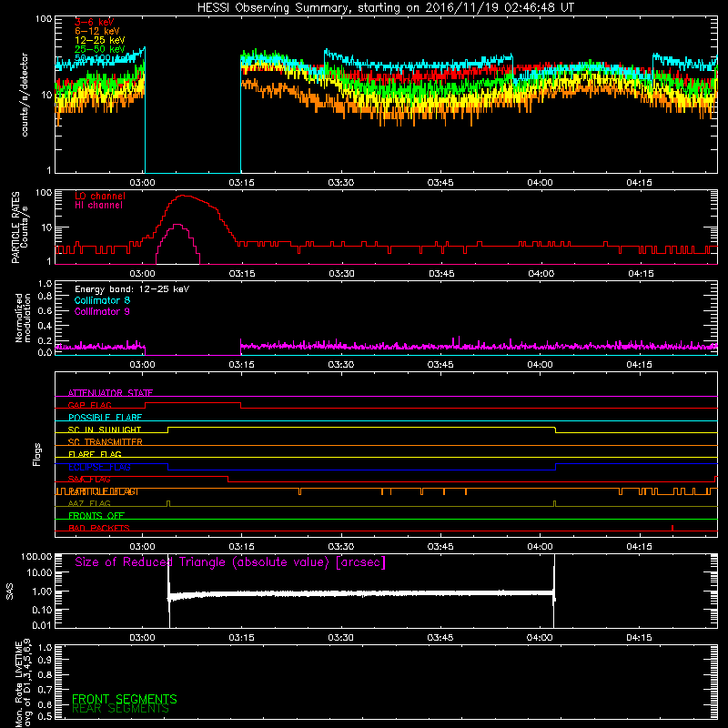This screenshot has height=728, width=728.
Task: Click the POSSIBLE_FLARE flag label
Action: tap(105, 418)
